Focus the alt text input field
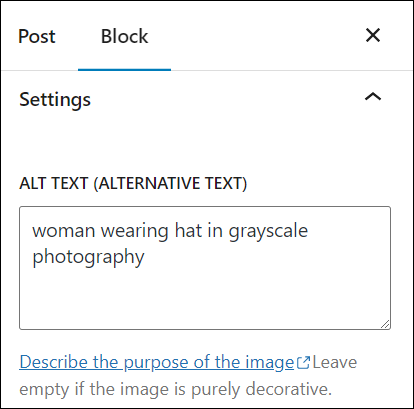Viewport: 414px width, 409px height. coord(205,268)
